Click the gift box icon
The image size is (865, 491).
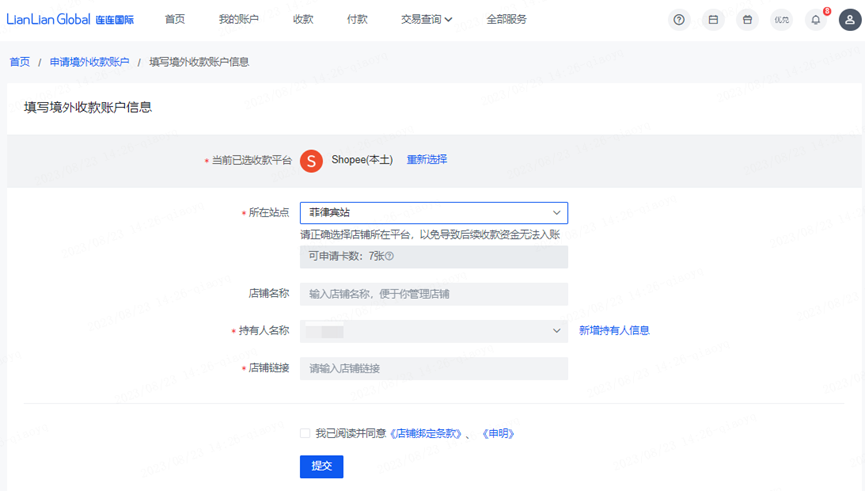(747, 19)
